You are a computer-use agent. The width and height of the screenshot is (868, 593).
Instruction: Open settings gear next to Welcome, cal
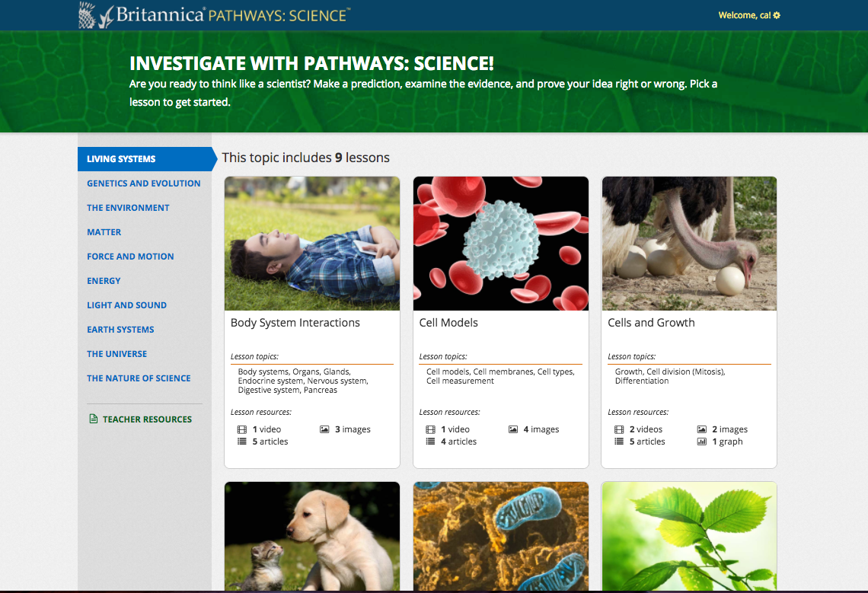coord(777,15)
